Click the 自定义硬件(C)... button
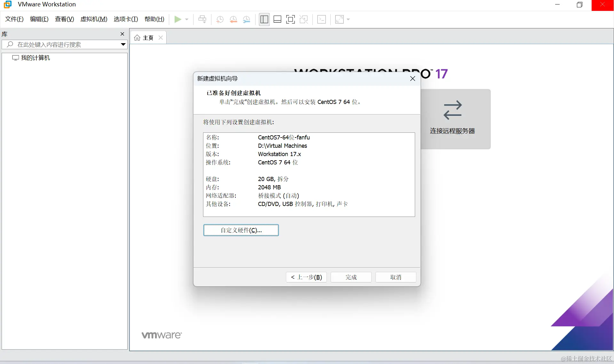 (241, 230)
